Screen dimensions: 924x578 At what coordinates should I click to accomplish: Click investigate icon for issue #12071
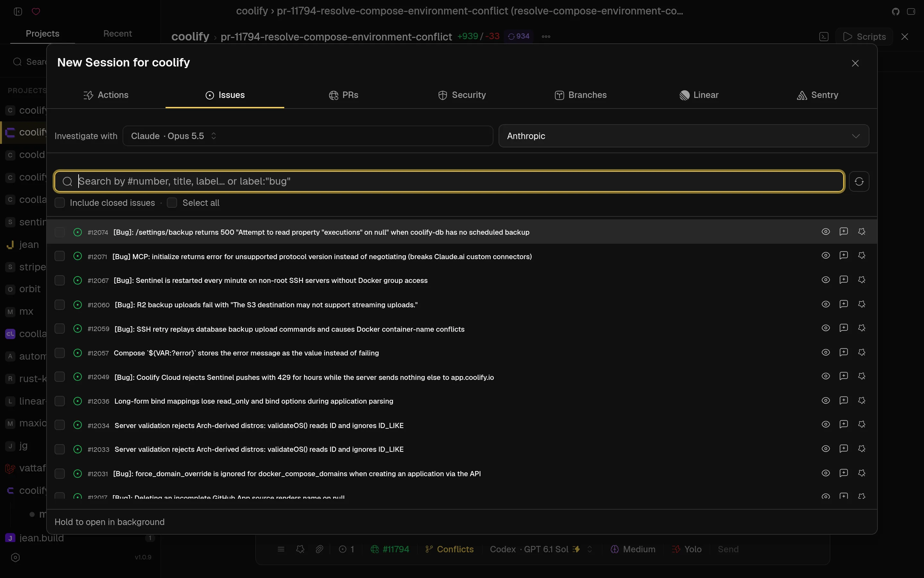point(861,255)
